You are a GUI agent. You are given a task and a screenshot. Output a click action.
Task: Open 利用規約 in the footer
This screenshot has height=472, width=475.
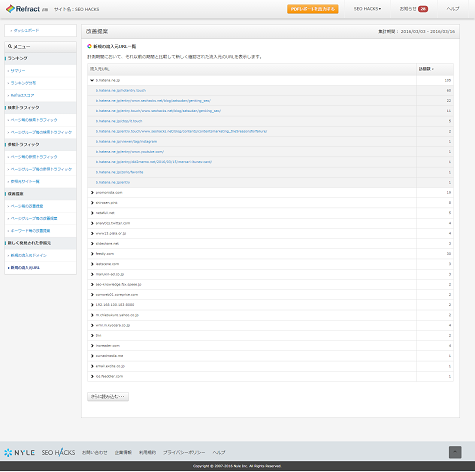pyautogui.click(x=147, y=452)
